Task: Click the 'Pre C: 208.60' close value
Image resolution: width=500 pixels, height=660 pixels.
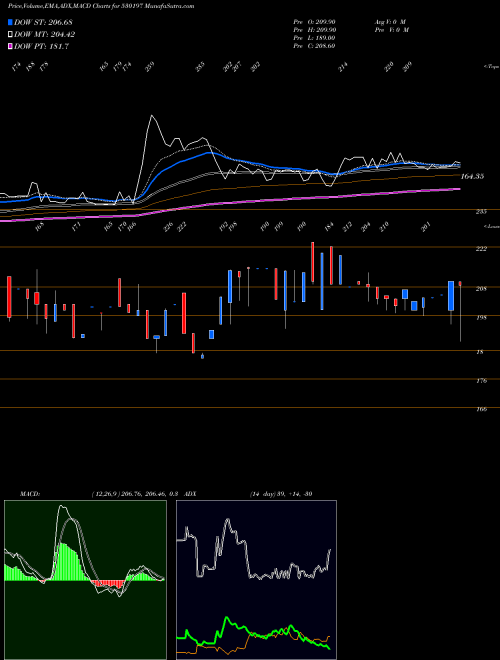Action: 314,46
